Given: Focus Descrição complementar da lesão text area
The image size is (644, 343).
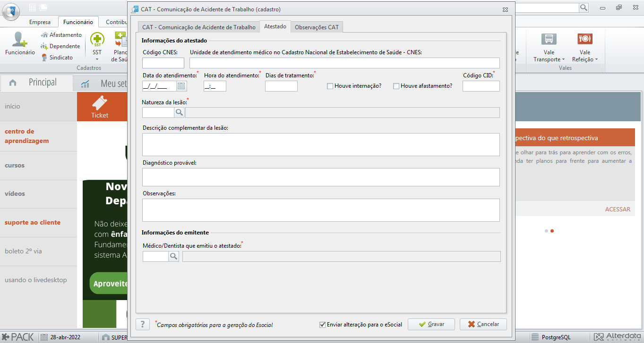Looking at the screenshot, I should (321, 144).
